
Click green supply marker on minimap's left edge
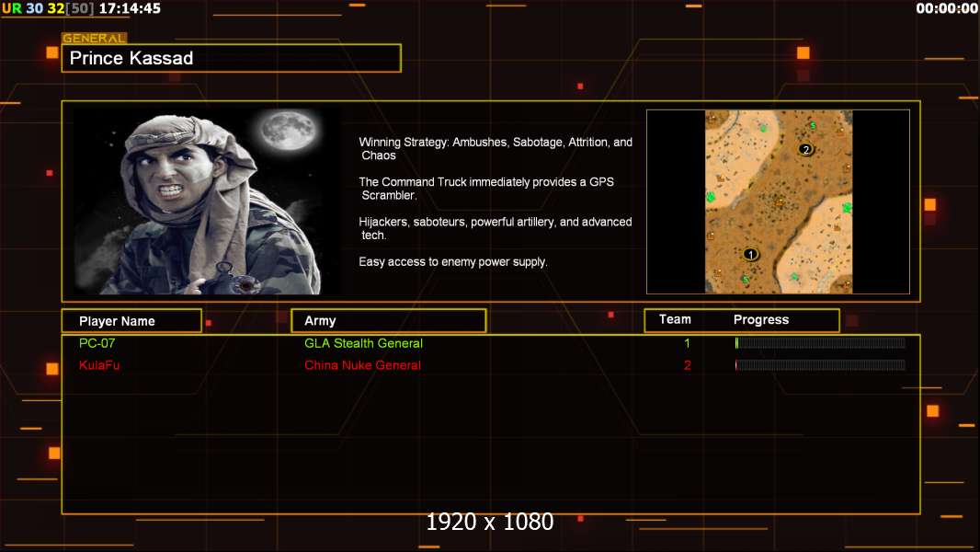pyautogui.click(x=710, y=197)
